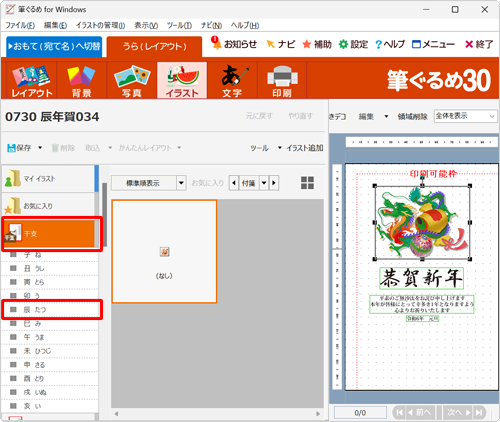Screen dimensions: 500x422
Task: Click the dragon illustration in preview
Action: coord(422,222)
